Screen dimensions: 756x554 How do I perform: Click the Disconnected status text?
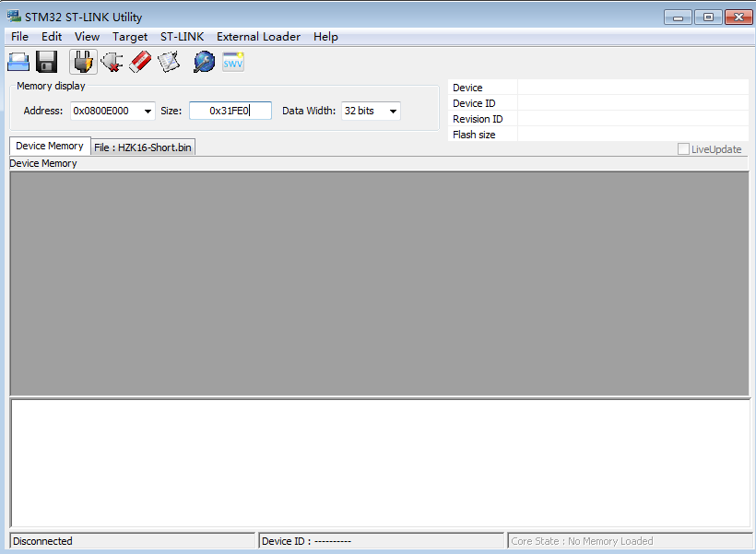point(42,541)
